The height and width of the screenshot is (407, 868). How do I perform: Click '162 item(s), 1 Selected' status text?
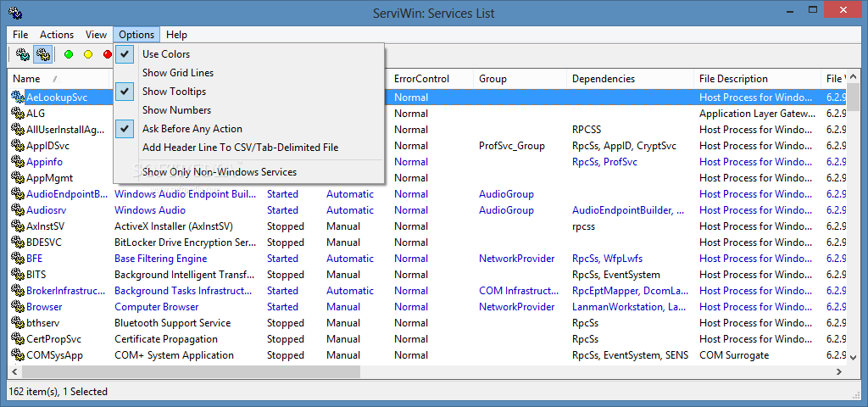[x=58, y=392]
